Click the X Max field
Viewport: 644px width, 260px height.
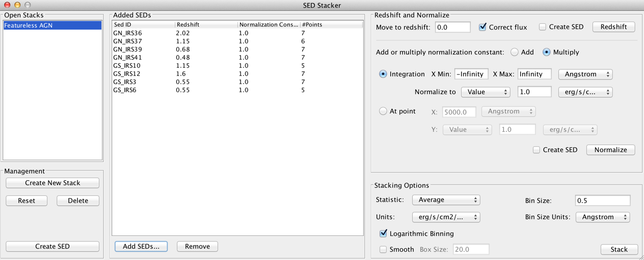(x=534, y=74)
